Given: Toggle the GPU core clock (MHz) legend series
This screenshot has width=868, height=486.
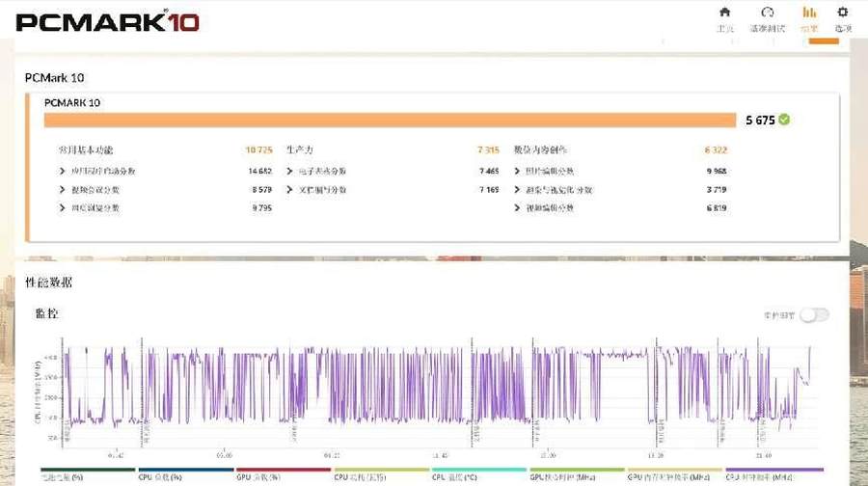Looking at the screenshot, I should pyautogui.click(x=577, y=474).
